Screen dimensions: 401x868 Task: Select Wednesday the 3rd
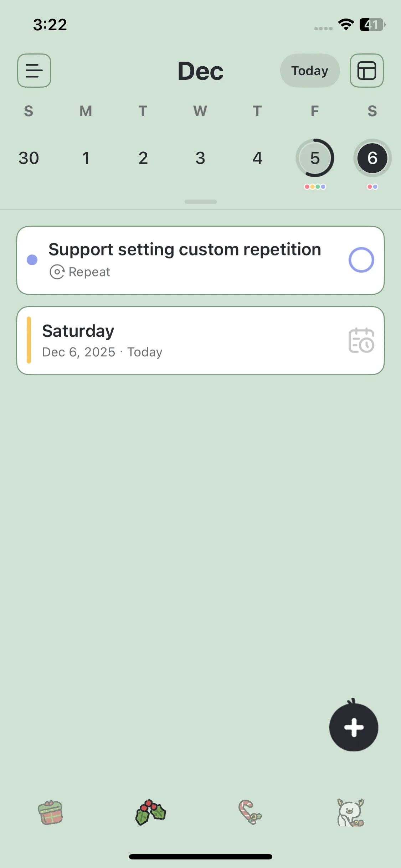point(200,158)
